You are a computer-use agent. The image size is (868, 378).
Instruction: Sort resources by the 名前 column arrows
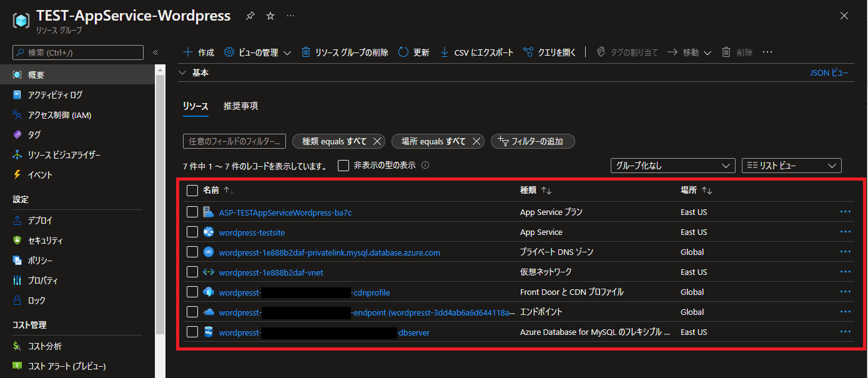229,191
